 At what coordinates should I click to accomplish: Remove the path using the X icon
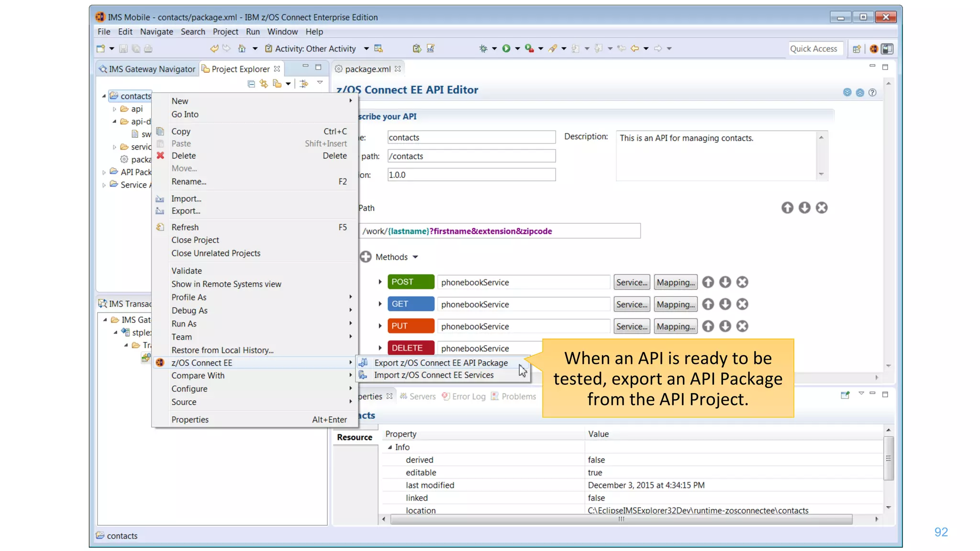822,208
